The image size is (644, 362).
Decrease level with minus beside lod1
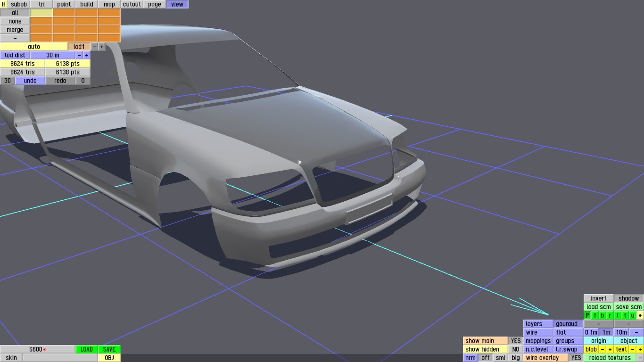coord(94,47)
